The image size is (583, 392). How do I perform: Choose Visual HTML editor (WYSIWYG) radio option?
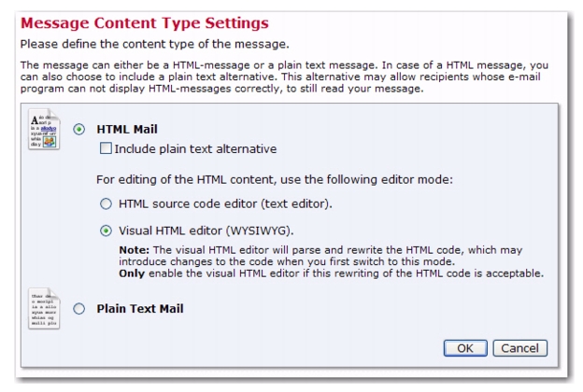106,231
